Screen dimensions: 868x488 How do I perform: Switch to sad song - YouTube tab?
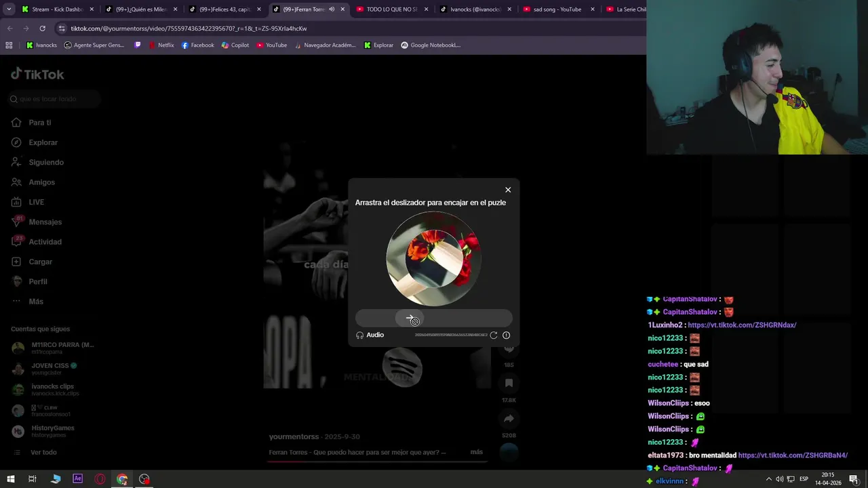[x=557, y=9]
